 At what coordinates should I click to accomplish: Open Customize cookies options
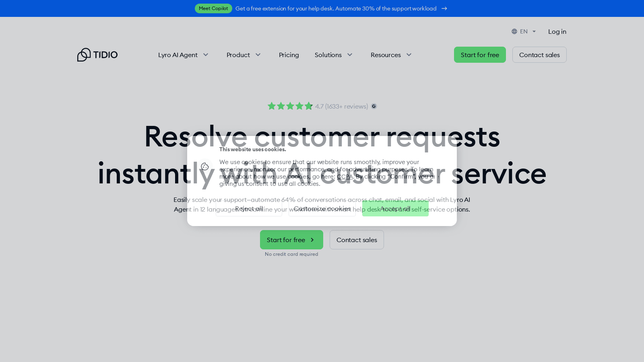coord(322,208)
